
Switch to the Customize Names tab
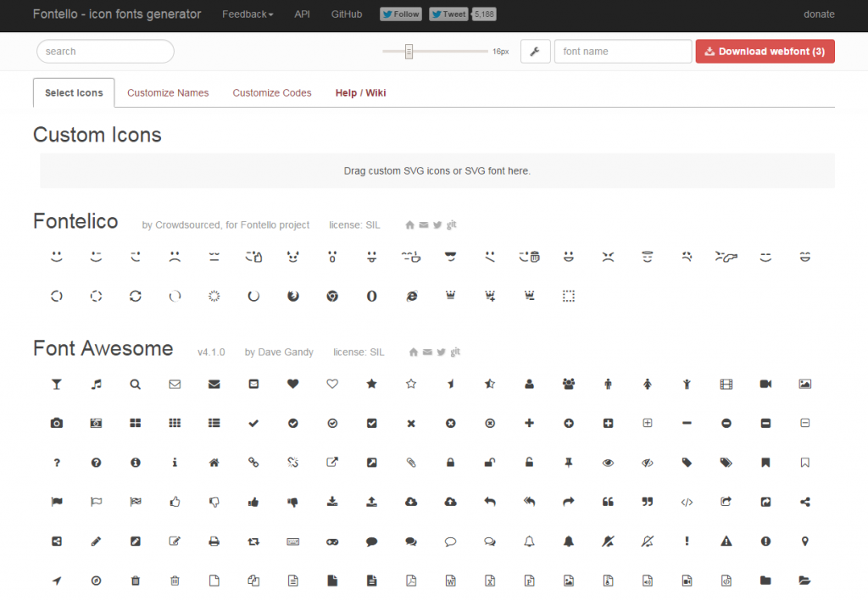[x=168, y=93]
